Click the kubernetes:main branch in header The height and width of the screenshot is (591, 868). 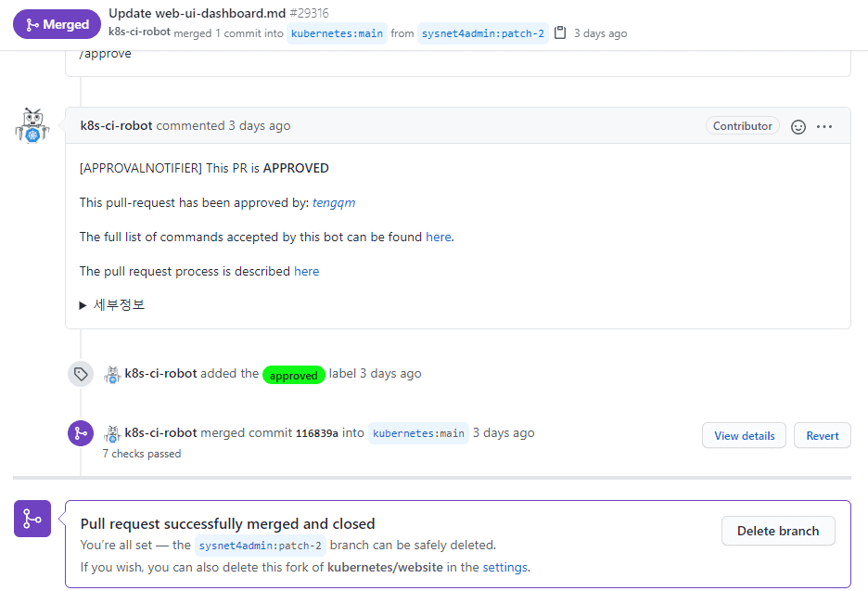(x=337, y=33)
